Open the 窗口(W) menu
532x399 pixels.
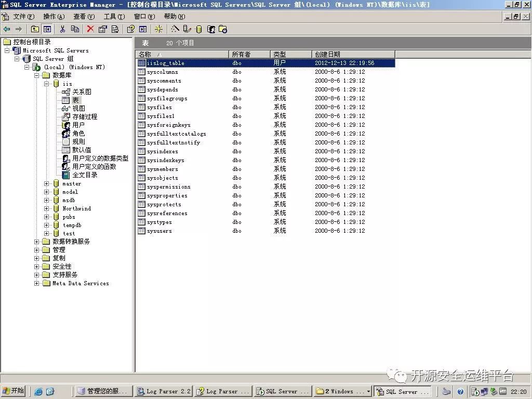click(144, 16)
